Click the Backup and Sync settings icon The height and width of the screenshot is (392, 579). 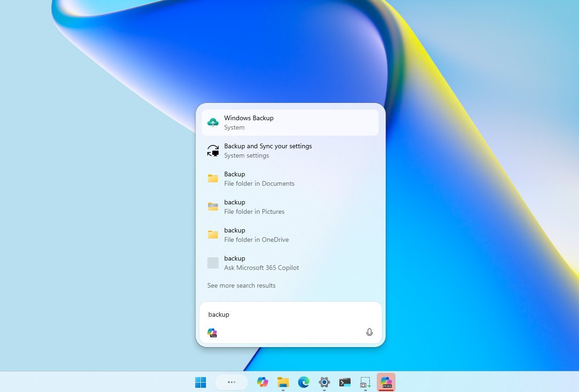click(213, 150)
